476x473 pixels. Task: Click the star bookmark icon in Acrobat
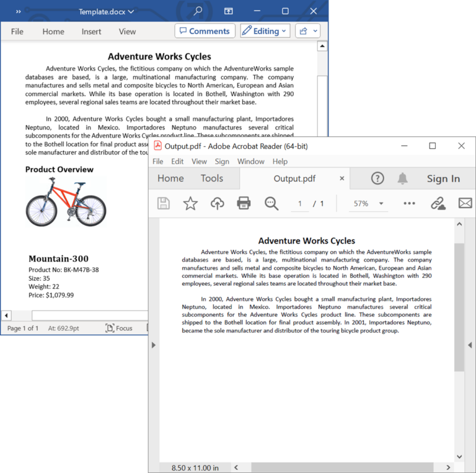[190, 203]
